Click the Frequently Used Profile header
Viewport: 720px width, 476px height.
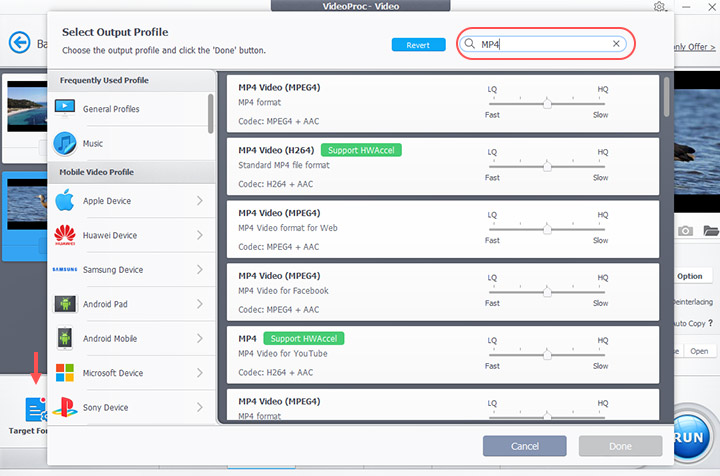click(131, 80)
